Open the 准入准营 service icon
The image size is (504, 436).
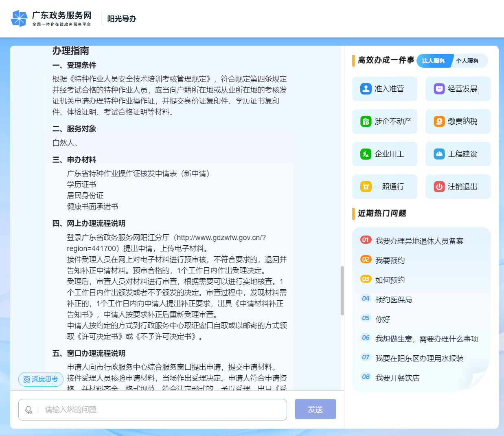coord(384,88)
